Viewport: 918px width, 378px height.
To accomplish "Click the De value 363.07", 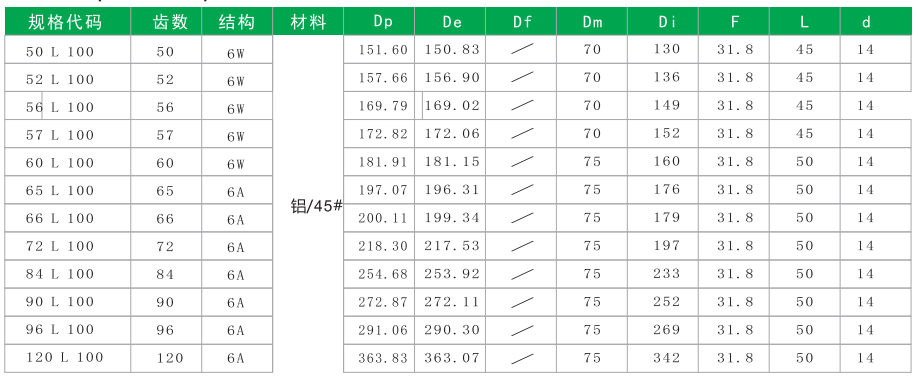I will (450, 358).
